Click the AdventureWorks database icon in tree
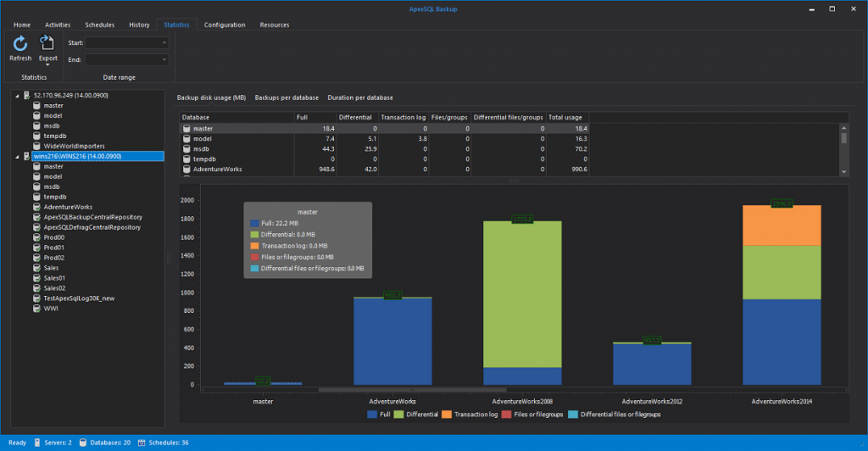868x451 pixels. click(36, 207)
